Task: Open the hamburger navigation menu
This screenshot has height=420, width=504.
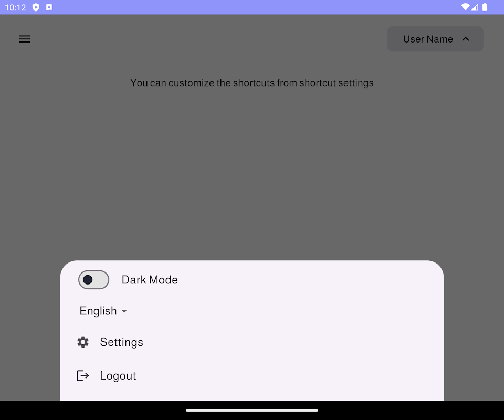Action: (x=25, y=39)
